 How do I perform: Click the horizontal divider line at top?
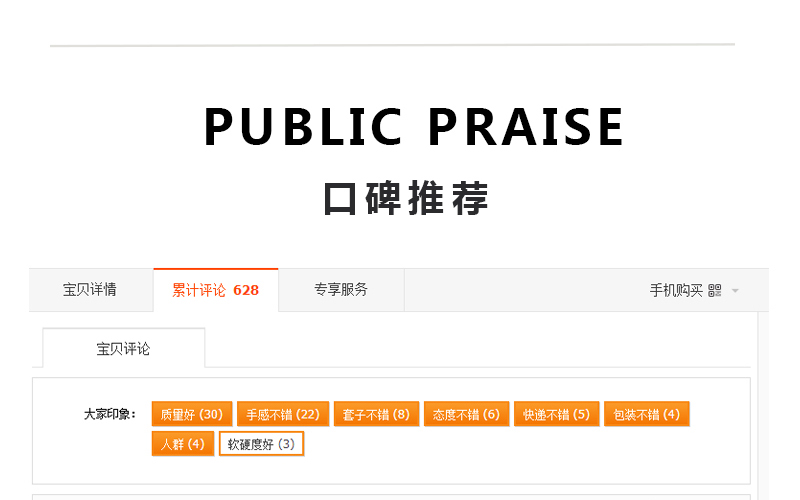coord(392,45)
